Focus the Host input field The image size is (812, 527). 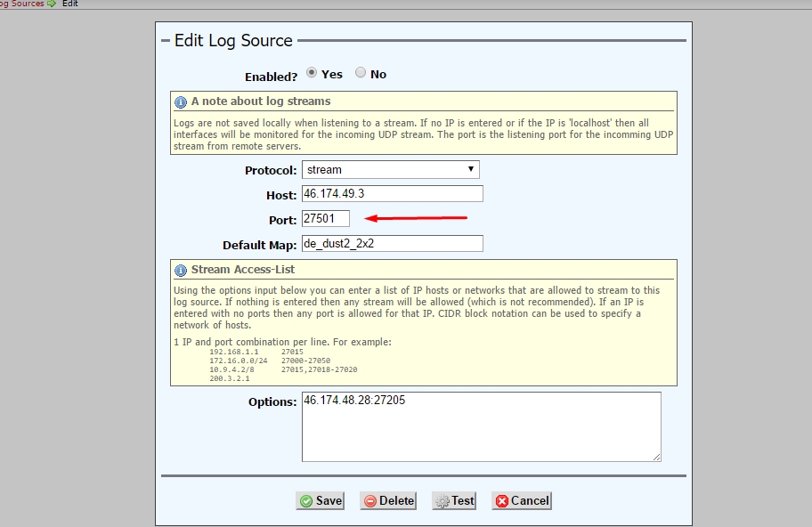pos(392,194)
